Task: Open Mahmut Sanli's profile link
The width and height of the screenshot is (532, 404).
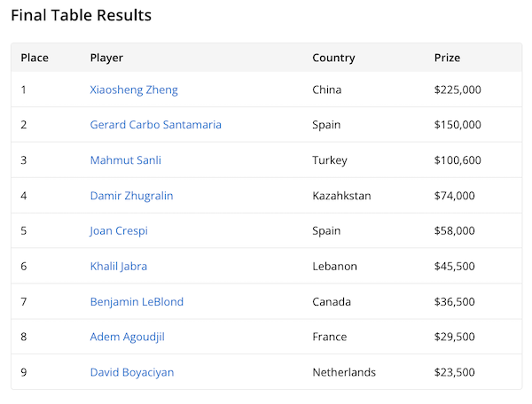Action: point(126,160)
